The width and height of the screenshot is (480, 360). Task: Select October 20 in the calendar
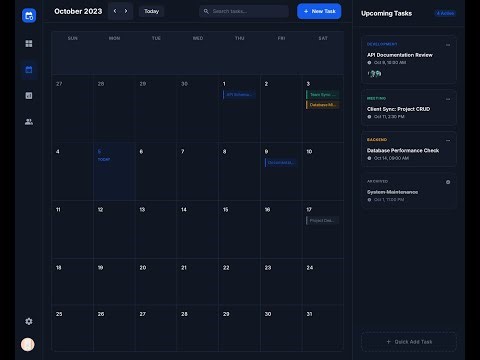click(156, 282)
